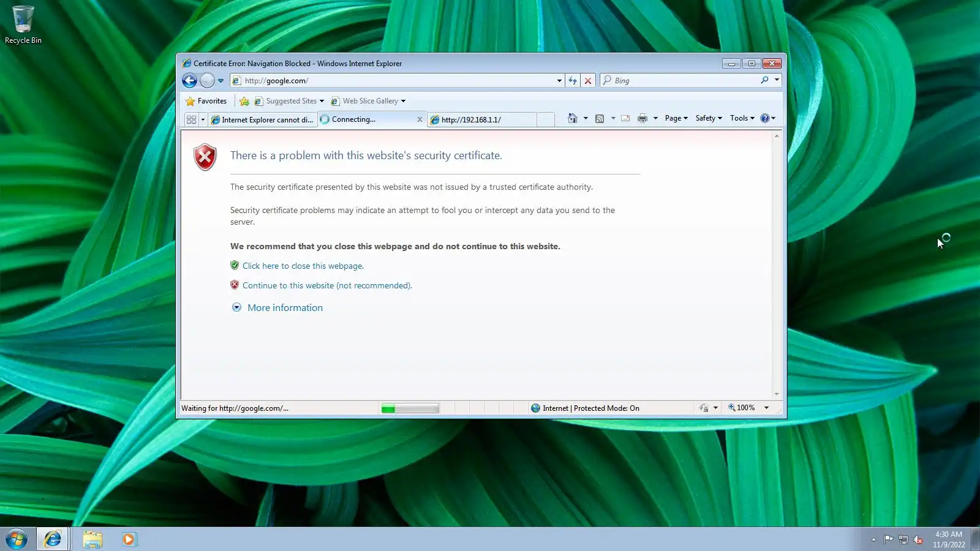Click the page loading progress bar
The width and height of the screenshot is (980, 551).
pyautogui.click(x=410, y=408)
